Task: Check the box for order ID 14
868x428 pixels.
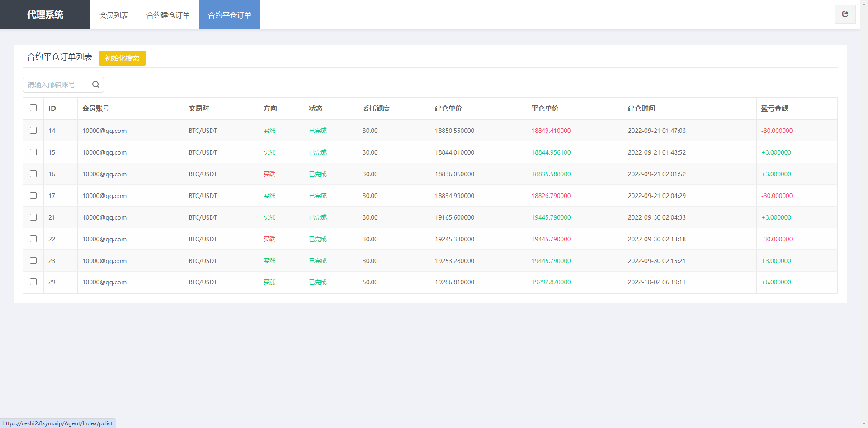Action: click(x=33, y=131)
